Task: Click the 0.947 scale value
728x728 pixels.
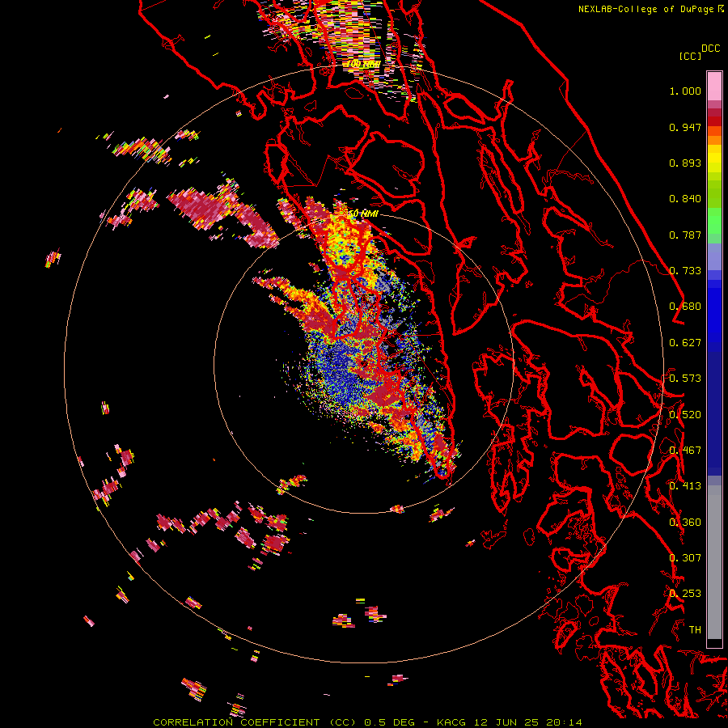Action: coord(685,127)
